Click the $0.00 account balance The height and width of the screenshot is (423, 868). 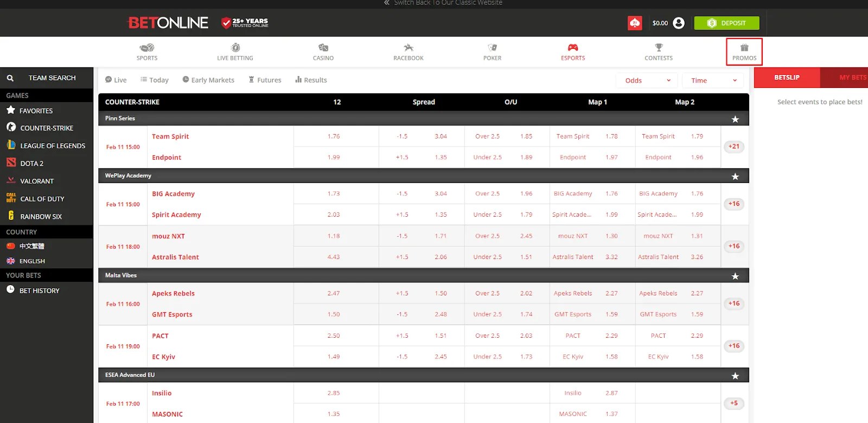tap(660, 23)
